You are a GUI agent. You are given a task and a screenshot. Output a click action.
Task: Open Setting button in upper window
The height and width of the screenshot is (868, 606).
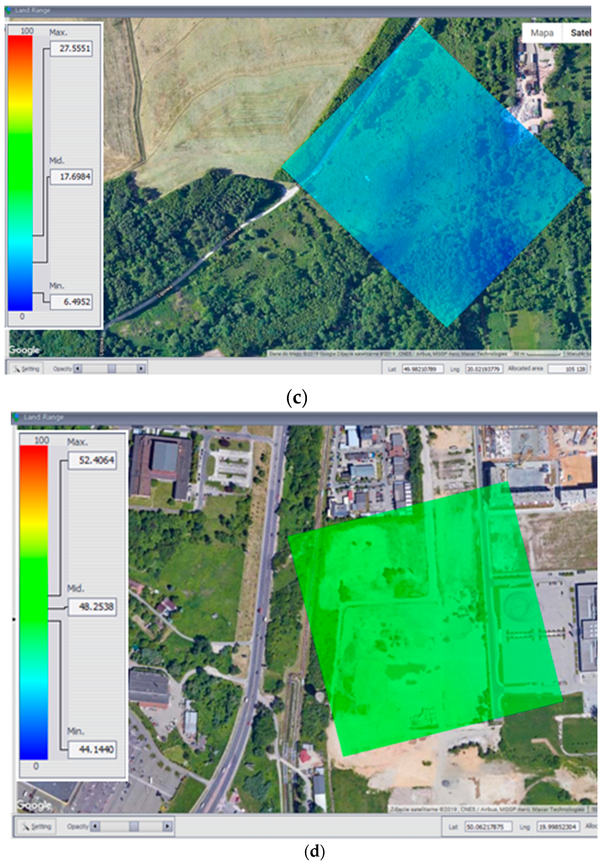coord(27,369)
